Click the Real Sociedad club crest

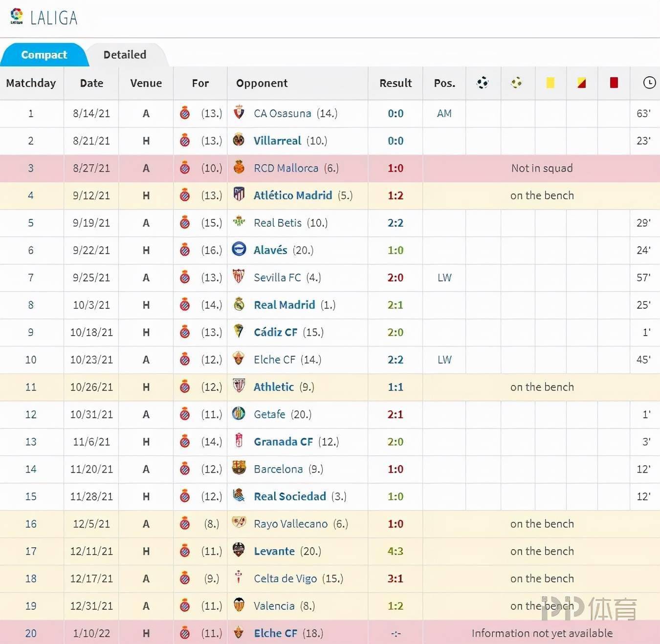click(x=239, y=495)
